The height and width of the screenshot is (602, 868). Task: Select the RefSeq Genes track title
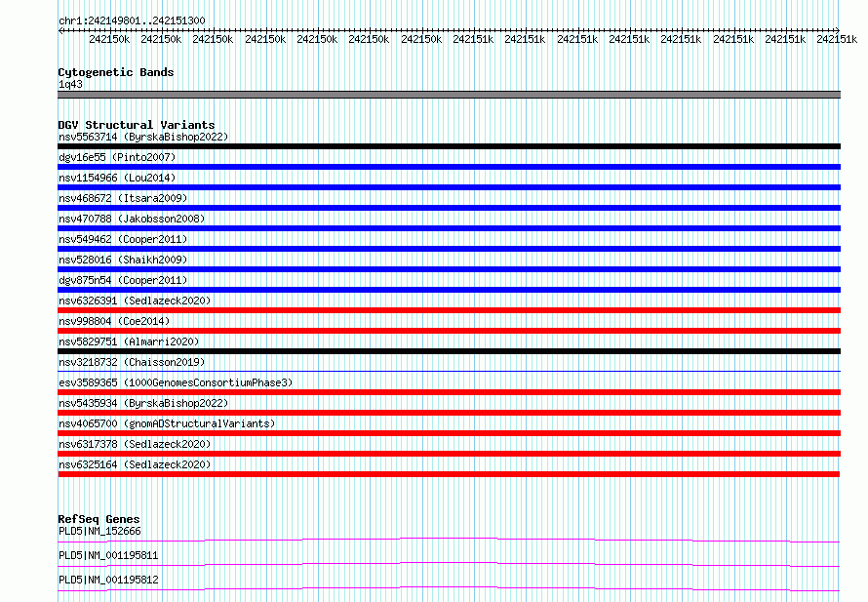[x=99, y=519]
